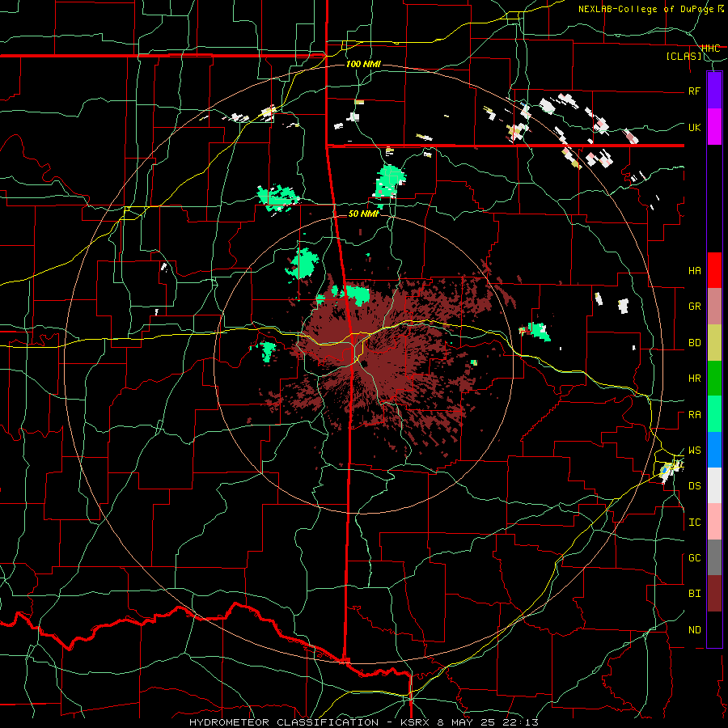Select the GR legend color block
Viewport: 728px width, 728px height.
tap(714, 307)
